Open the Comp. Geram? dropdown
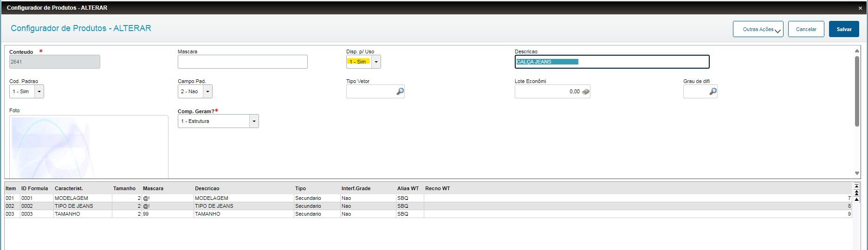Screen dimensions: 868x250 tap(254, 122)
